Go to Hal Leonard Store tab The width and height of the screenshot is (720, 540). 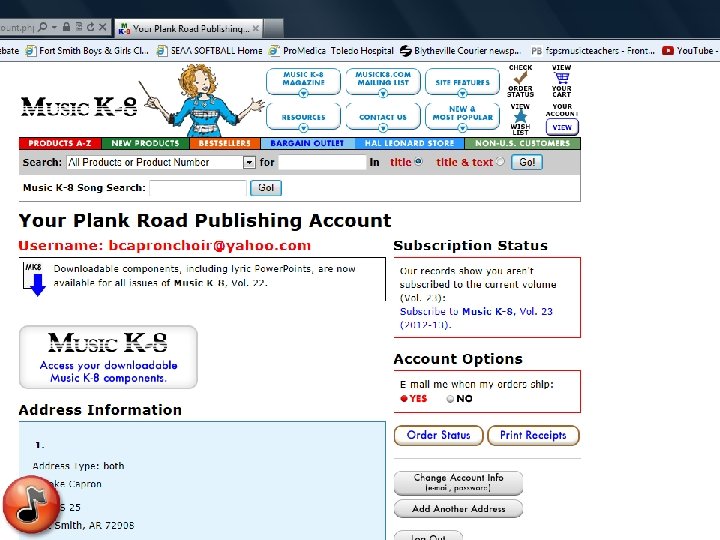tap(410, 143)
